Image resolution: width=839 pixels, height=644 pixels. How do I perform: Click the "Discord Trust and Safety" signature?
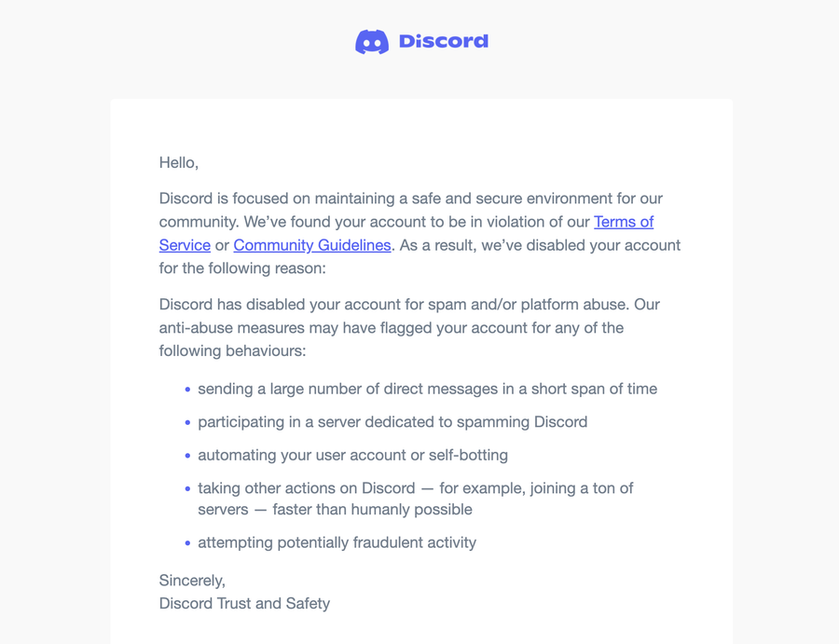tap(244, 603)
